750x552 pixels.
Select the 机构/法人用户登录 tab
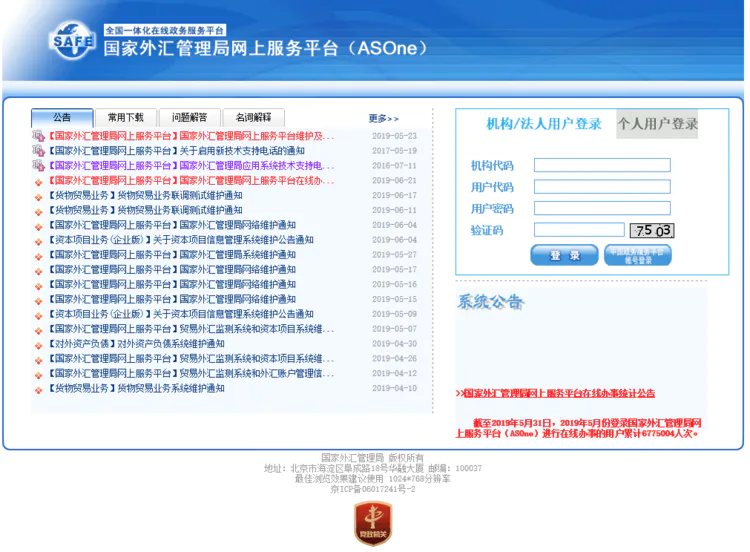pos(543,124)
